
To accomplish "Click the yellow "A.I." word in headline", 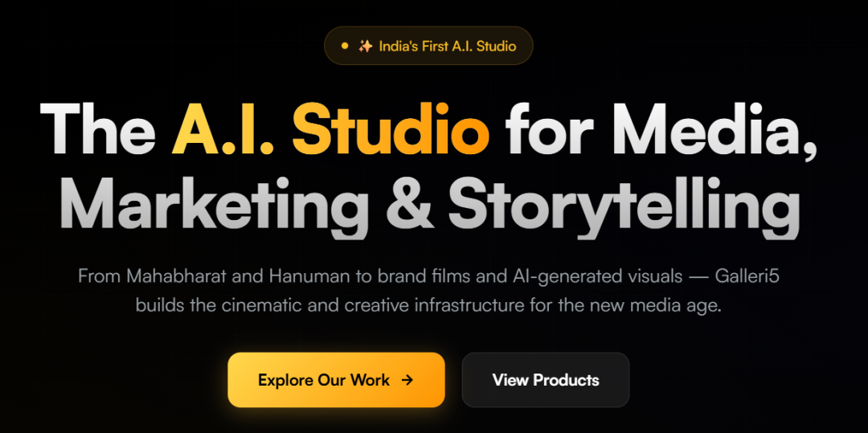I will (223, 129).
